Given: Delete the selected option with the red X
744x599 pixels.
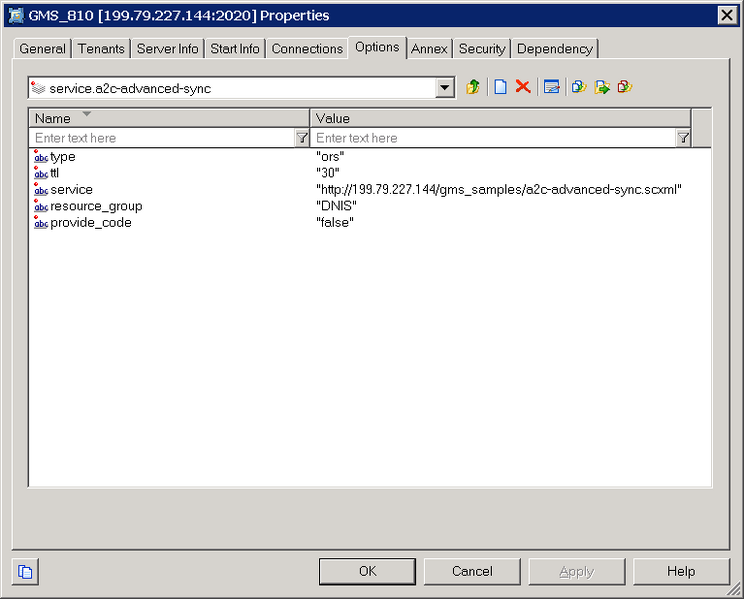Looking at the screenshot, I should point(522,88).
